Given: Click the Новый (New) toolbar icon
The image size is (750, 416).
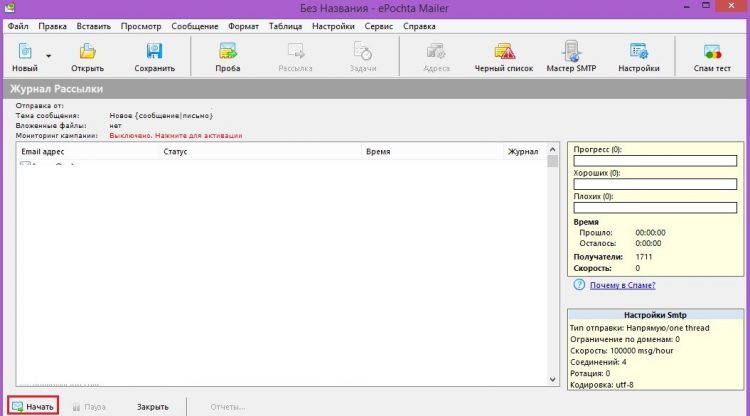Looking at the screenshot, I should coord(25,51).
